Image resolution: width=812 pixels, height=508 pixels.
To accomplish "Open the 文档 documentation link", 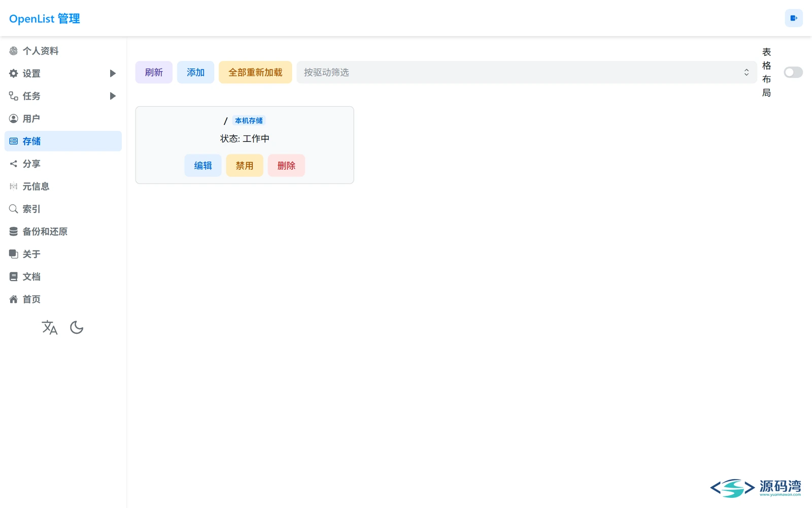I will (x=63, y=277).
